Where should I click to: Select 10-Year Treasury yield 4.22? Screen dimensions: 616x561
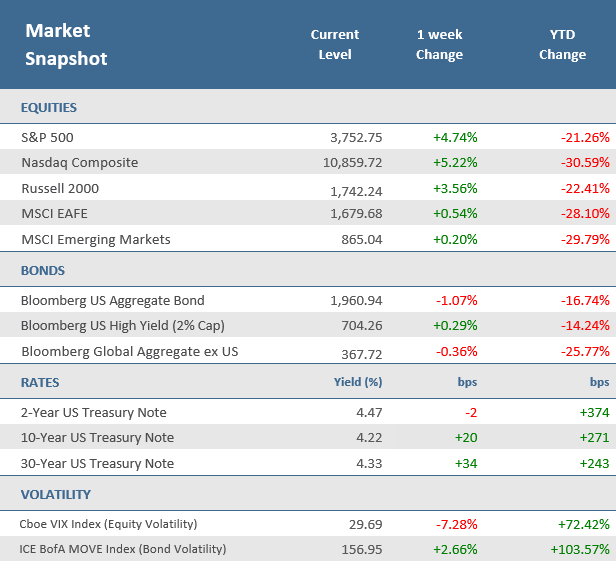[x=369, y=438]
